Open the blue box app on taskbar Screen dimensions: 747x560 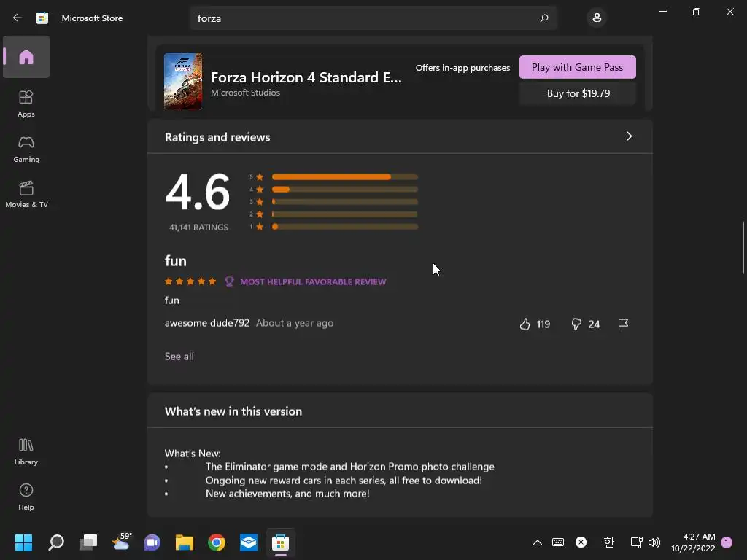pyautogui.click(x=248, y=542)
